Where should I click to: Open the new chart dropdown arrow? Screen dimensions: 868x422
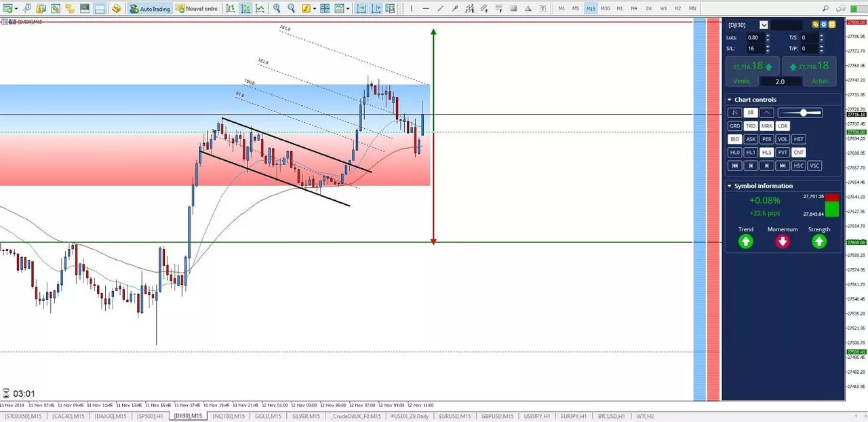[16, 9]
